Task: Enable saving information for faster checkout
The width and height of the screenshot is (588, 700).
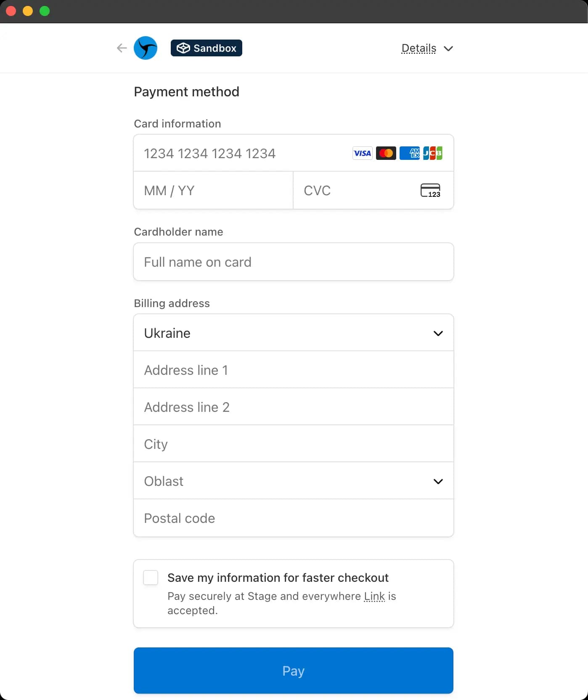Action: (x=150, y=578)
